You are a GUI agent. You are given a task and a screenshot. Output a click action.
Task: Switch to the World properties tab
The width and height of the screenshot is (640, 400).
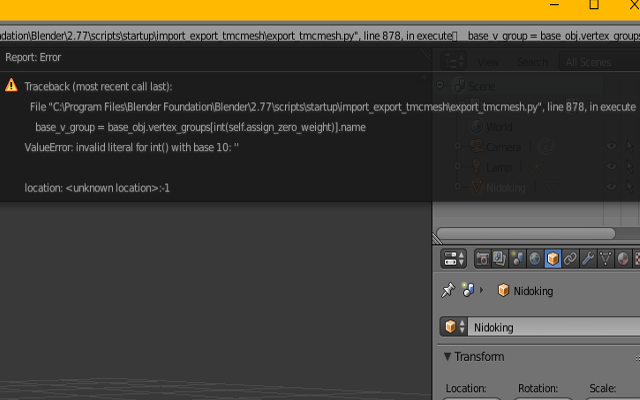(x=535, y=259)
